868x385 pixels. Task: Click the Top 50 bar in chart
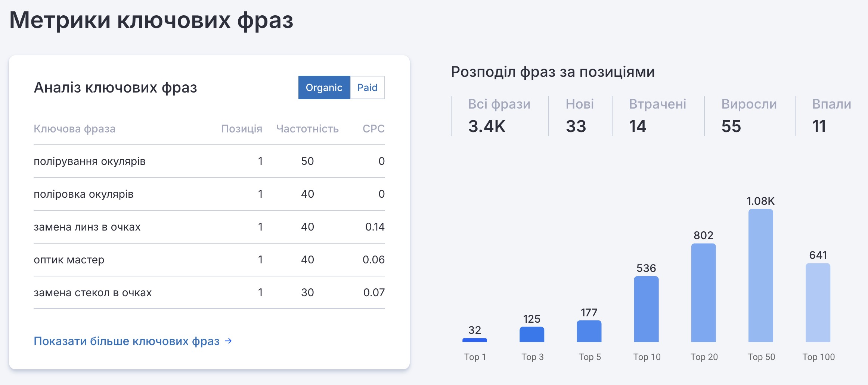tap(760, 275)
